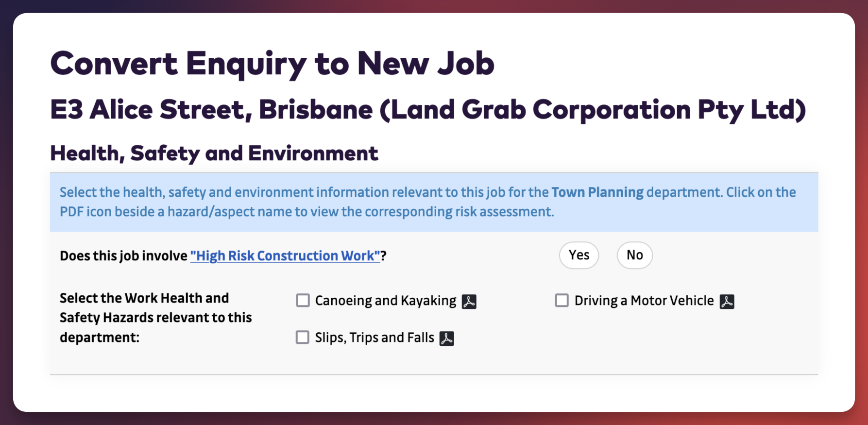Click the bold "Town Planning" department text
Screen dimensions: 868x425
click(597, 192)
